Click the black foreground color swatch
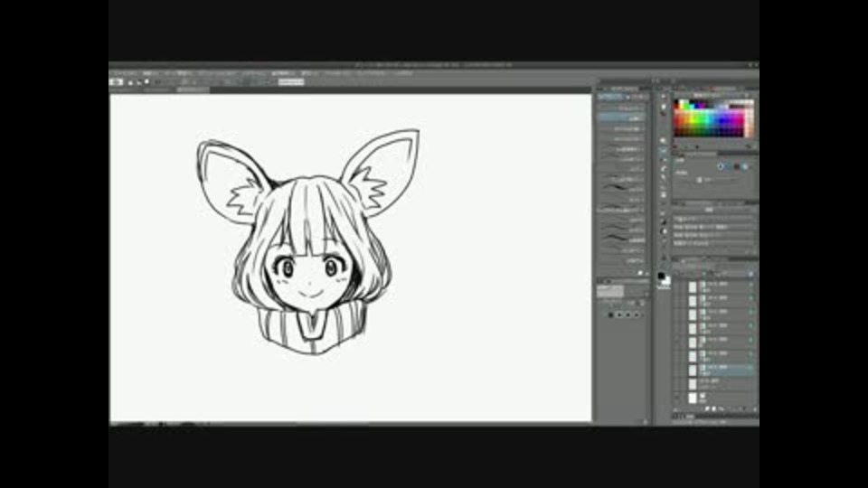 661,276
